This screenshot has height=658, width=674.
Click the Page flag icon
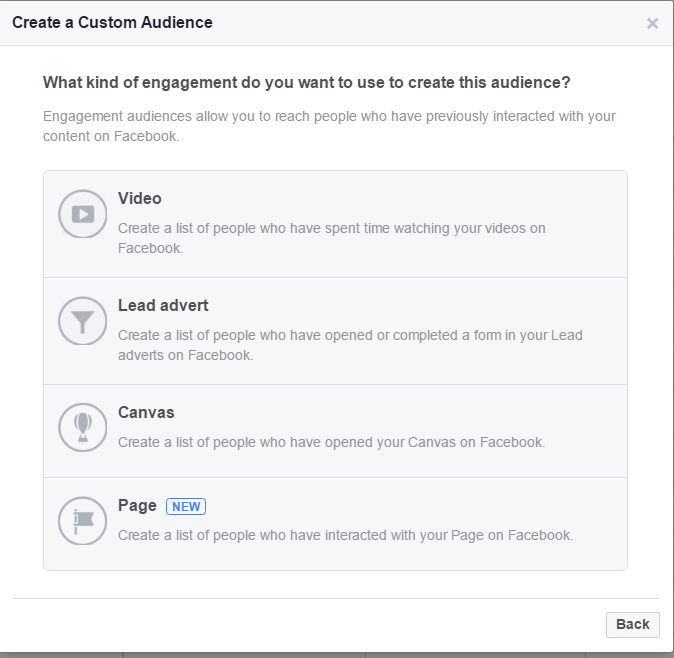[83, 521]
